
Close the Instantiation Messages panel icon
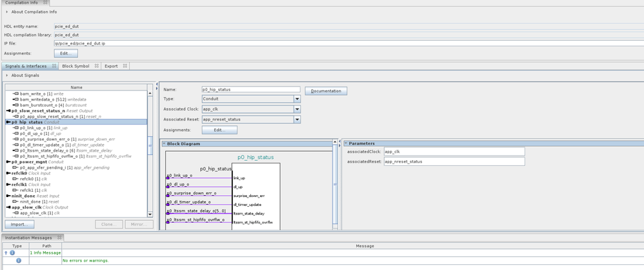pos(59,238)
